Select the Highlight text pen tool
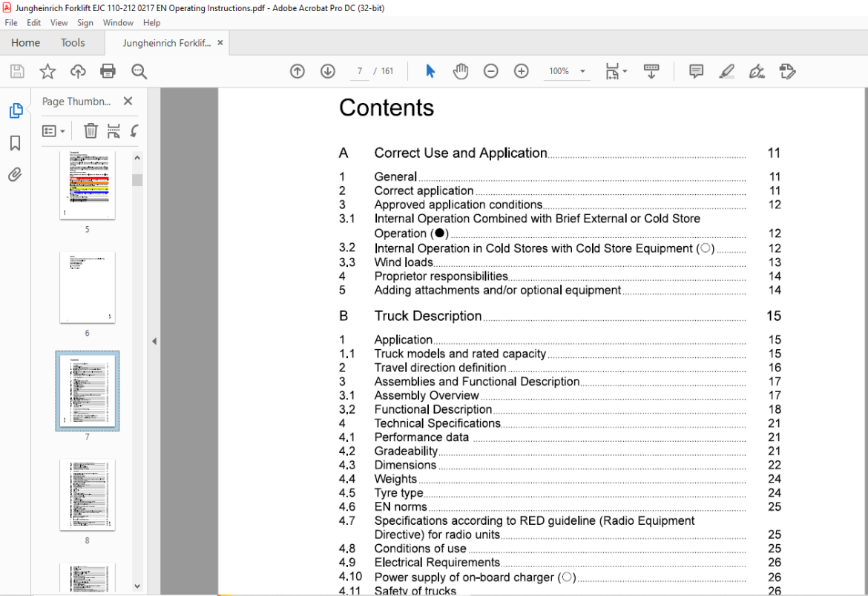Image resolution: width=868 pixels, height=596 pixels. (x=727, y=71)
